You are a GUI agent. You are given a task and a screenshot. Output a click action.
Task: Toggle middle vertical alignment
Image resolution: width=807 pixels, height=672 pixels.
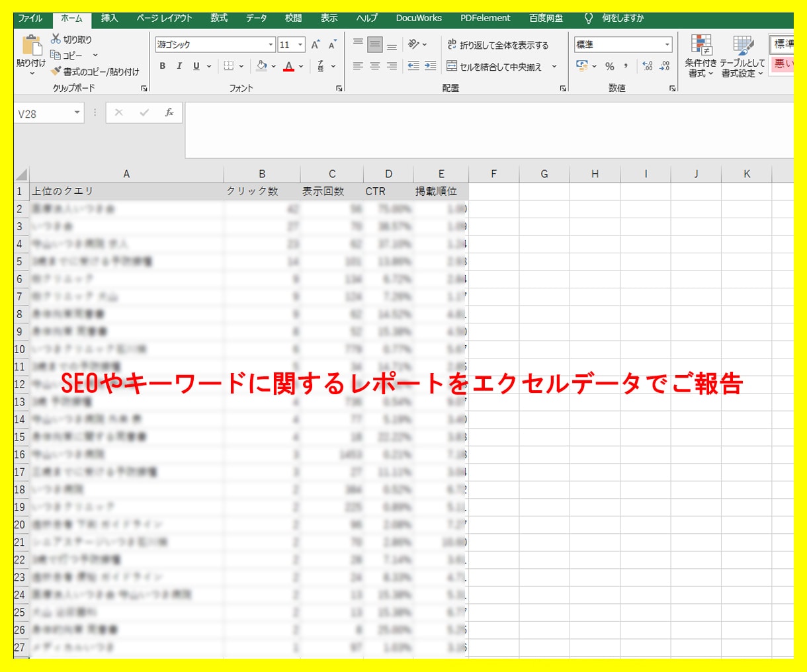pos(375,45)
